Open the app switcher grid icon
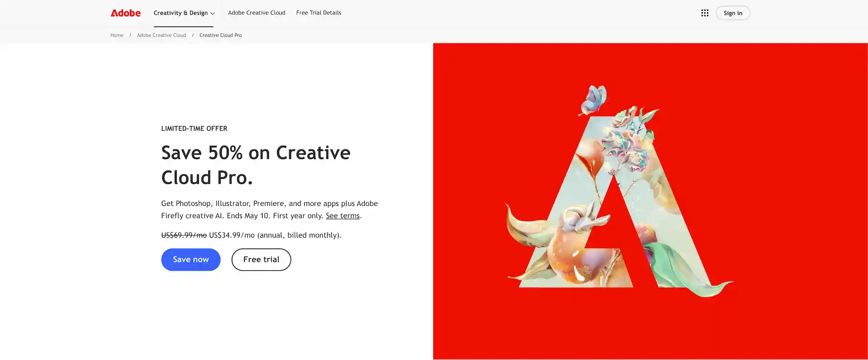This screenshot has height=360, width=868. [704, 13]
